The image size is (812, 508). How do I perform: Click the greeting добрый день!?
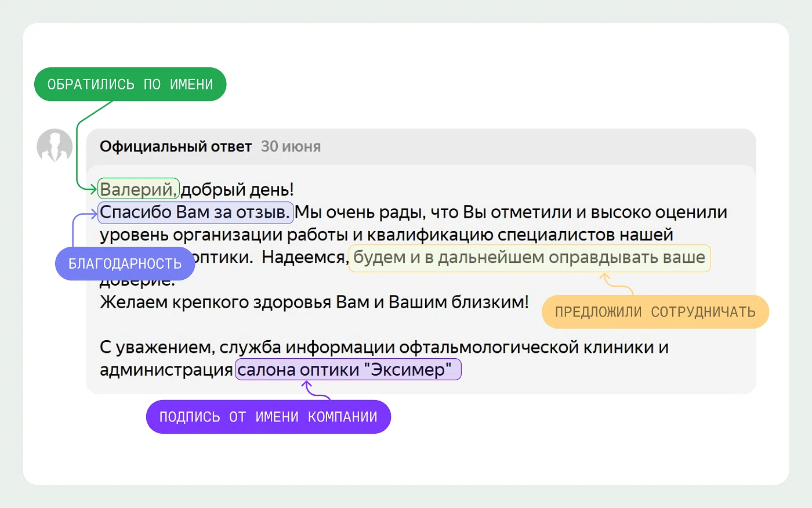tap(237, 189)
